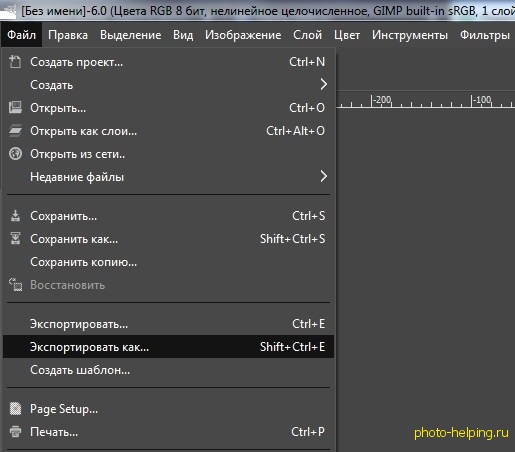Select Экспортировать... menu entry
The image size is (515, 452).
pos(168,324)
